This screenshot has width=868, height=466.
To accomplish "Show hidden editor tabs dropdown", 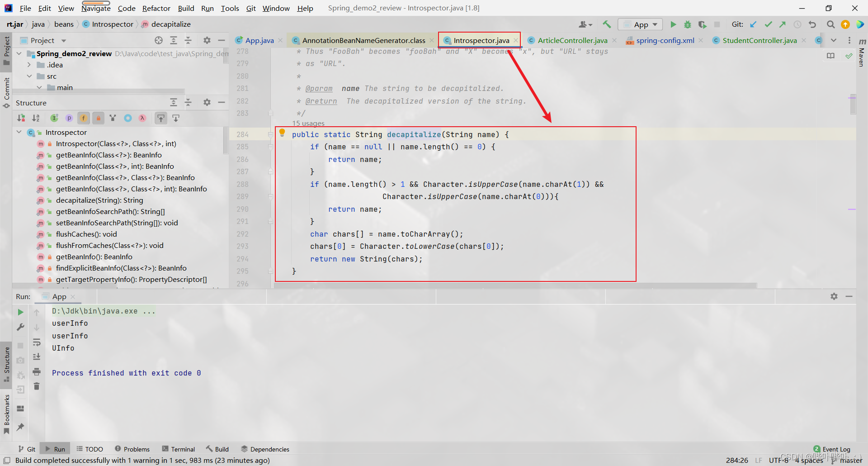I will (834, 40).
